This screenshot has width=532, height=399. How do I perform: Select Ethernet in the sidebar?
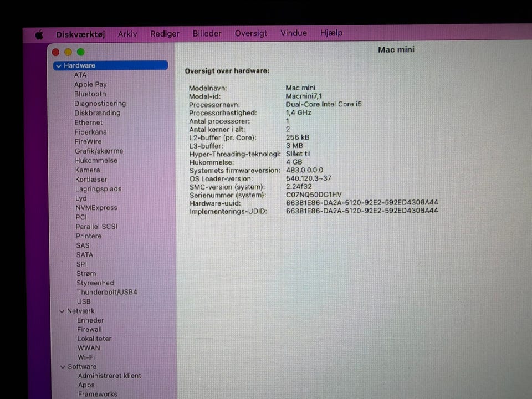tap(89, 122)
